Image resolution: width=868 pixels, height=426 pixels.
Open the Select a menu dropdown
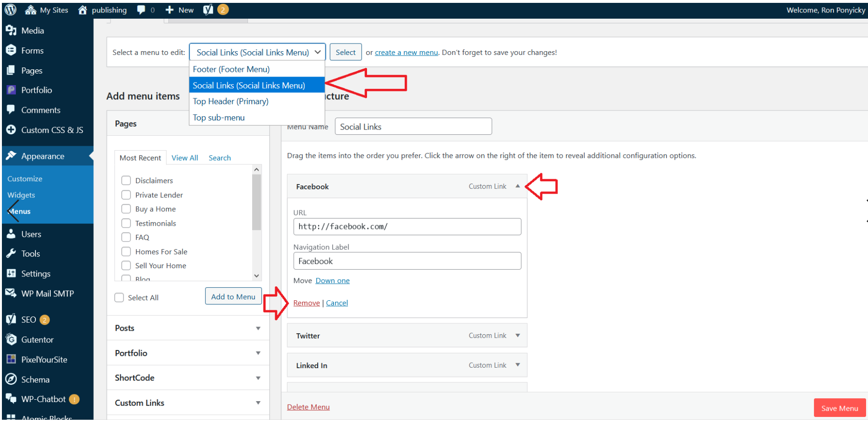point(257,52)
